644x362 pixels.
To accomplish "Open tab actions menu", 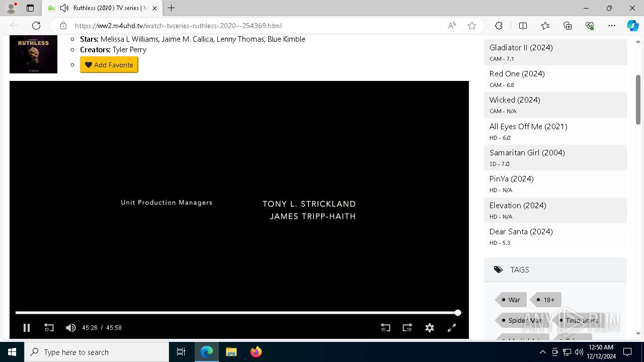I will (x=30, y=8).
